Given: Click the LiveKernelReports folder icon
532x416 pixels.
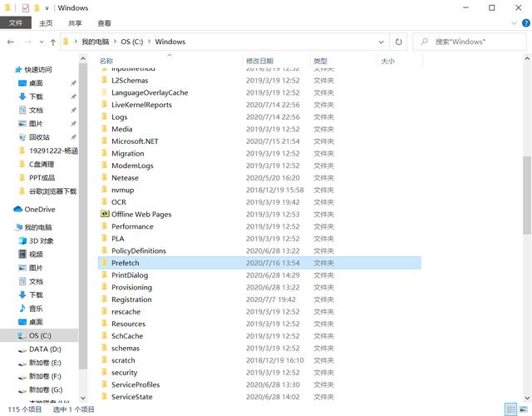Looking at the screenshot, I should (105, 105).
